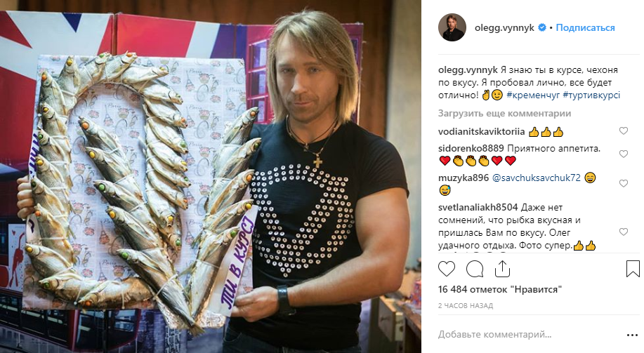
Task: Open the comment speech bubble icon
Action: coord(474,269)
